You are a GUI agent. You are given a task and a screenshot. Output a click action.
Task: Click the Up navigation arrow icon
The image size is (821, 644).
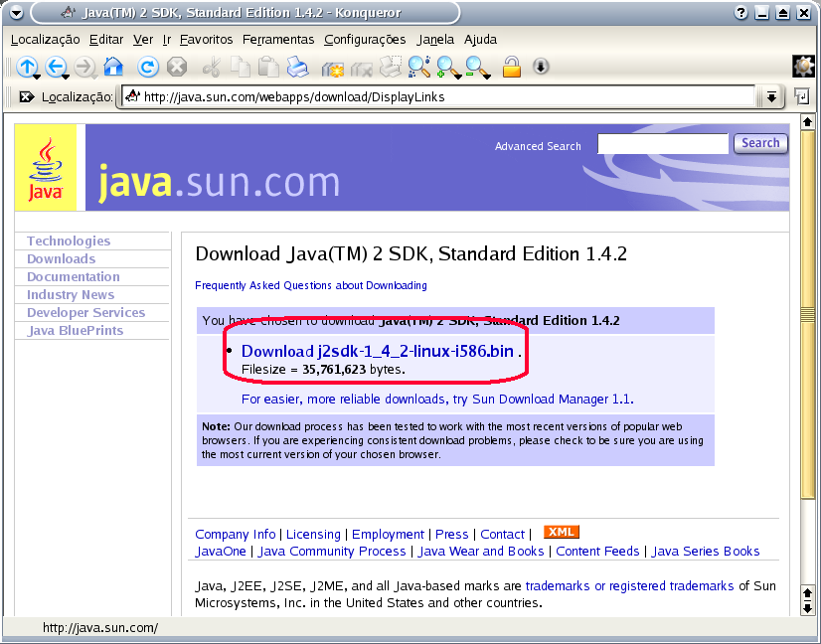[x=26, y=67]
